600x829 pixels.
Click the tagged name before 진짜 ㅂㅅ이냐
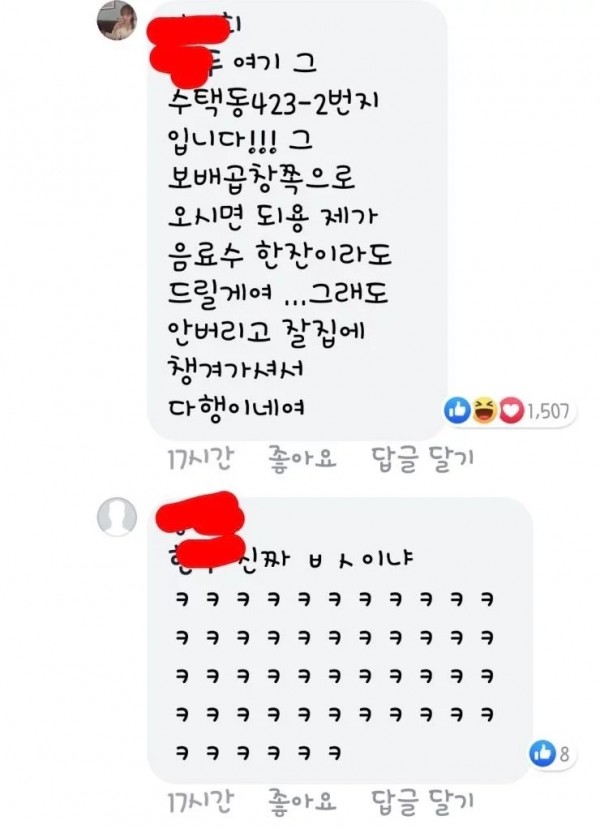tap(203, 557)
